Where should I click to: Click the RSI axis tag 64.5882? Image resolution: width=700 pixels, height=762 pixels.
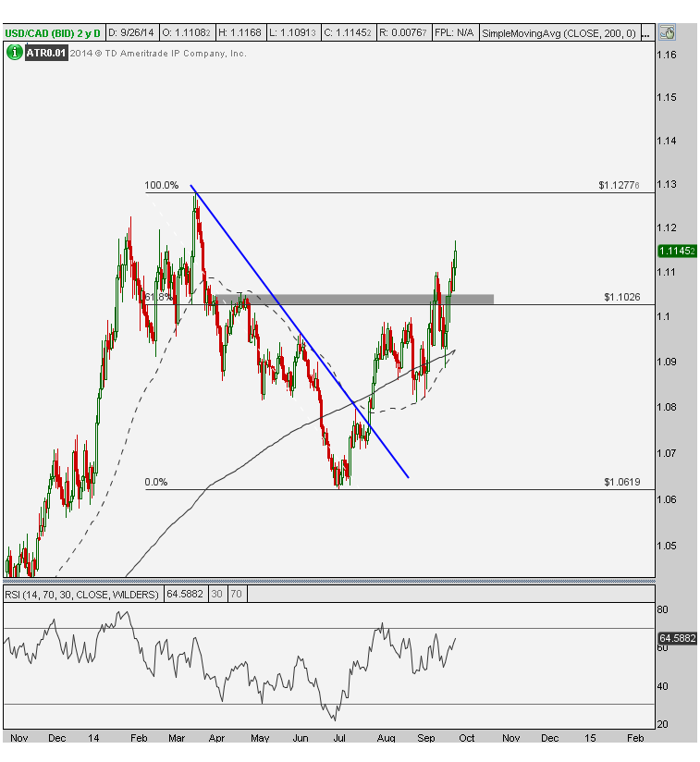677,638
